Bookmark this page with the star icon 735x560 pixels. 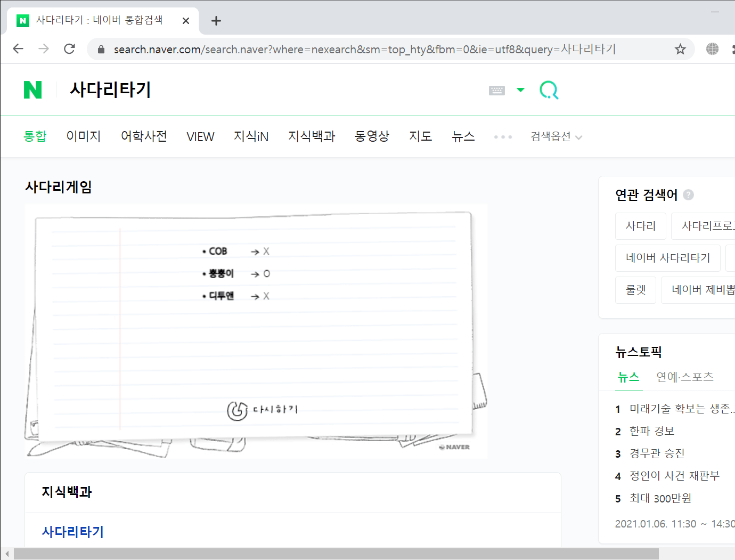tap(680, 49)
